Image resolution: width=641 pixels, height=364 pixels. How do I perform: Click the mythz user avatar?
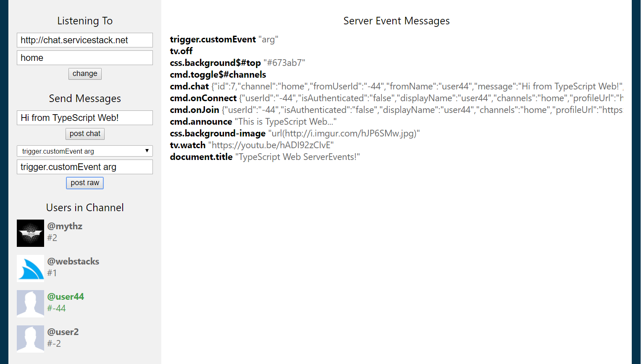(30, 233)
